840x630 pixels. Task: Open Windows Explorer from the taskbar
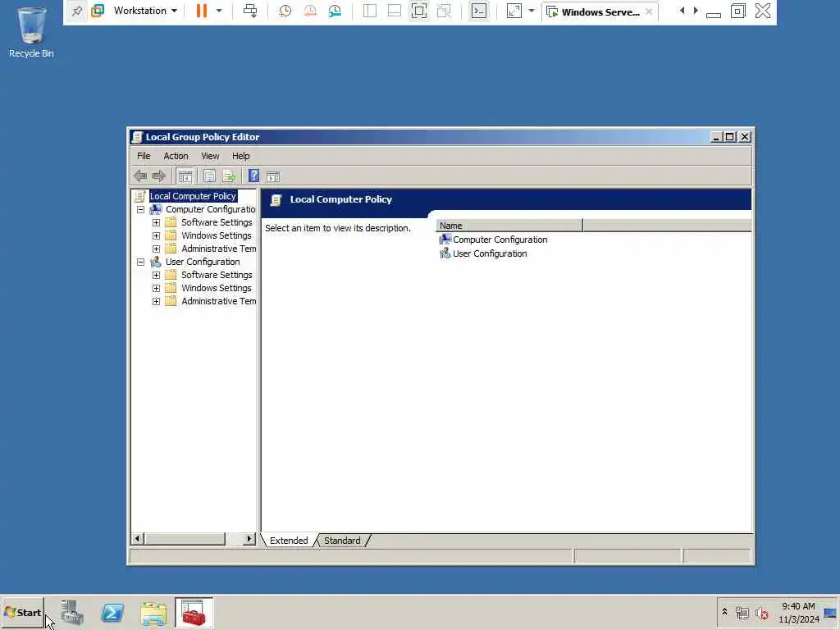click(153, 613)
